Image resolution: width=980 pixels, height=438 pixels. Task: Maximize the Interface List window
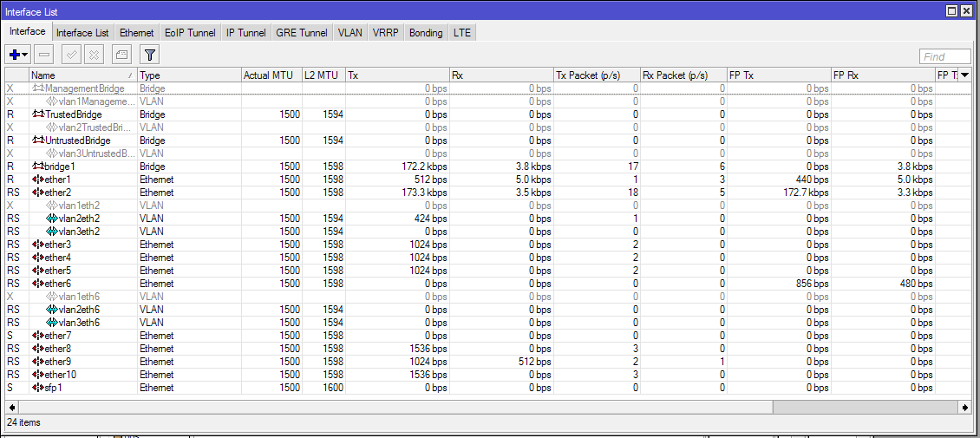tap(952, 10)
